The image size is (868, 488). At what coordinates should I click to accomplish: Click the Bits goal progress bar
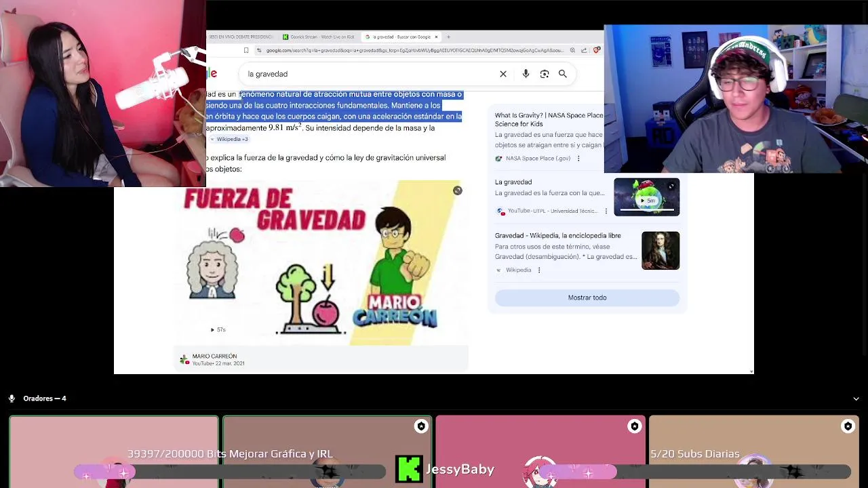[x=229, y=472]
